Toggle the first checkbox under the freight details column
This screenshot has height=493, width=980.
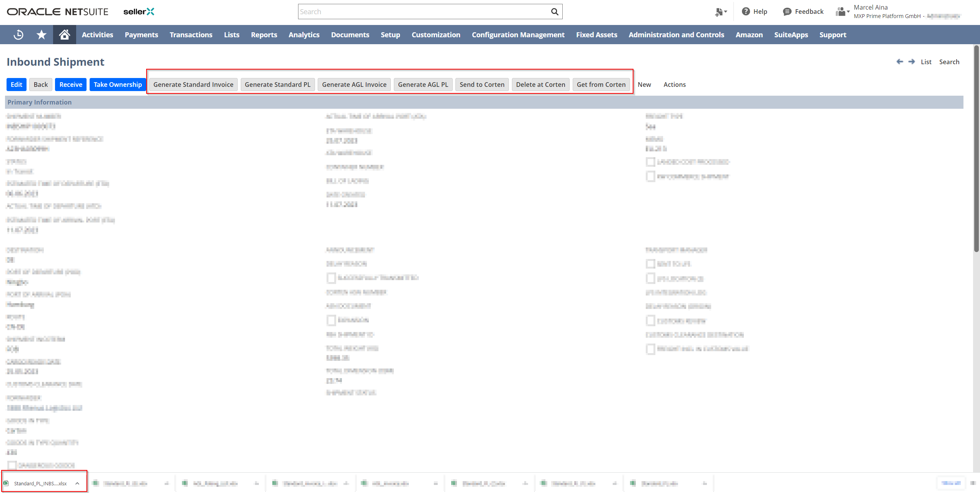(x=650, y=162)
